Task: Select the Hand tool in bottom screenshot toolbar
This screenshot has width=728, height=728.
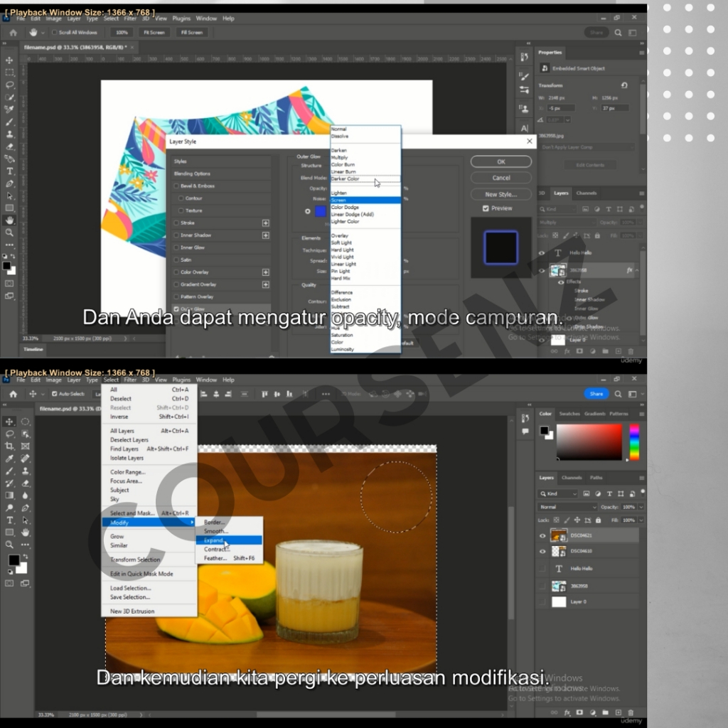Action: click(26, 532)
